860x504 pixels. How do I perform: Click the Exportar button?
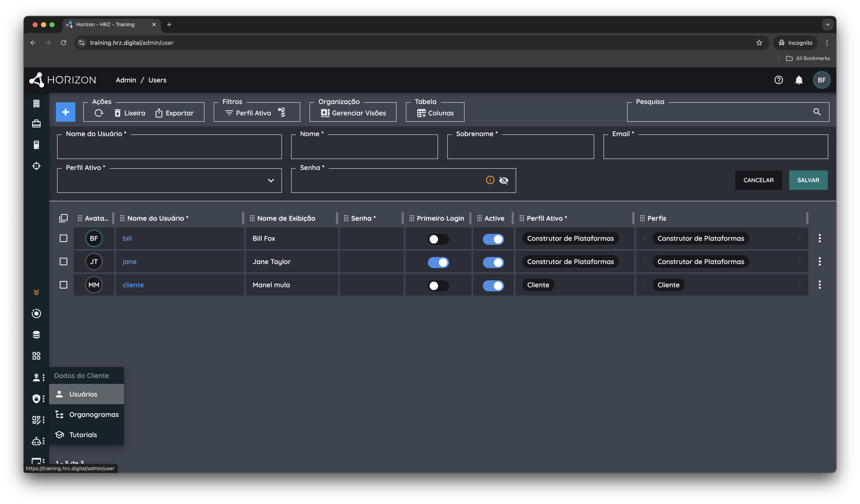[x=174, y=113]
